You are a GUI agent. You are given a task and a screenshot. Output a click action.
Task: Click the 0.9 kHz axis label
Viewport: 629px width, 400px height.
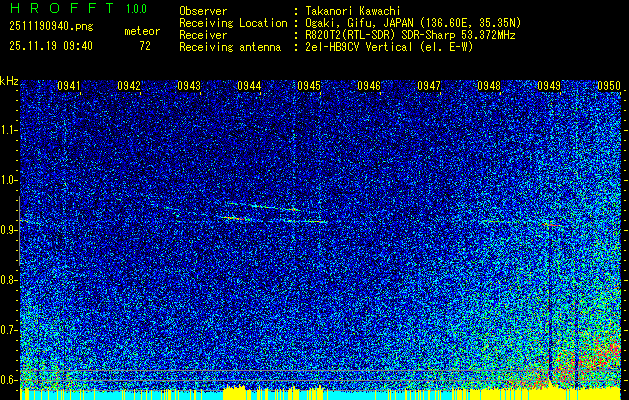coord(8,230)
